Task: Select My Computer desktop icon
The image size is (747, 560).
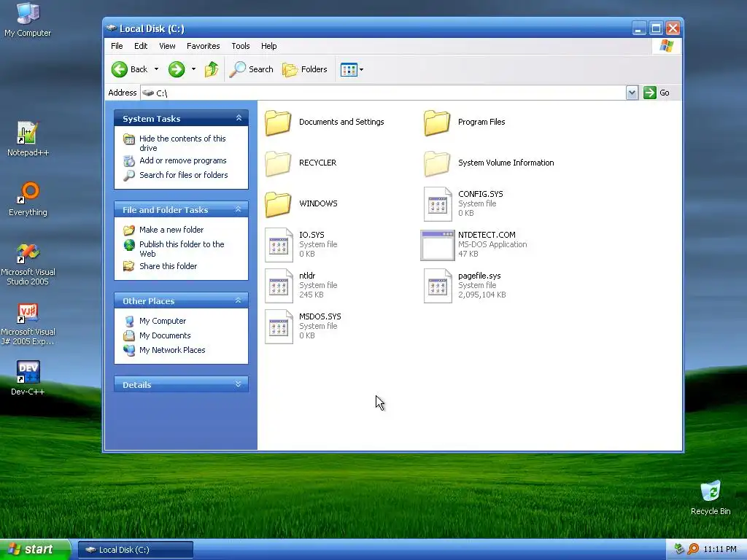Action: point(28,13)
